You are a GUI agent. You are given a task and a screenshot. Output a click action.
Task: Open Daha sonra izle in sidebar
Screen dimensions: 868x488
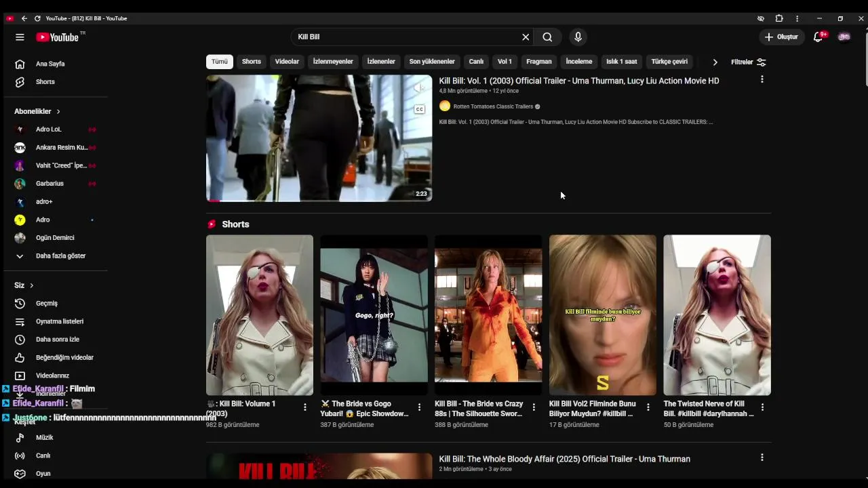click(54, 340)
